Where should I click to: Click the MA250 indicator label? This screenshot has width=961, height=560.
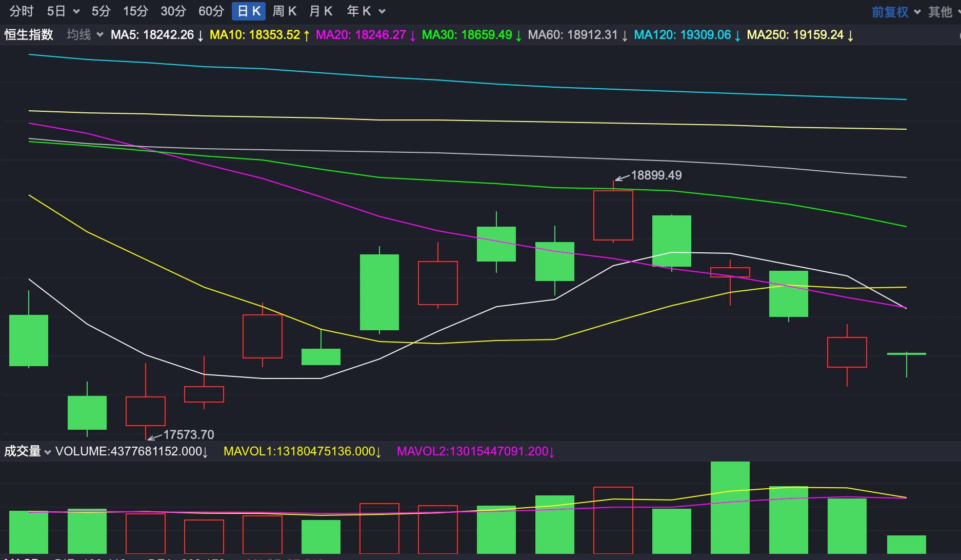(x=799, y=35)
